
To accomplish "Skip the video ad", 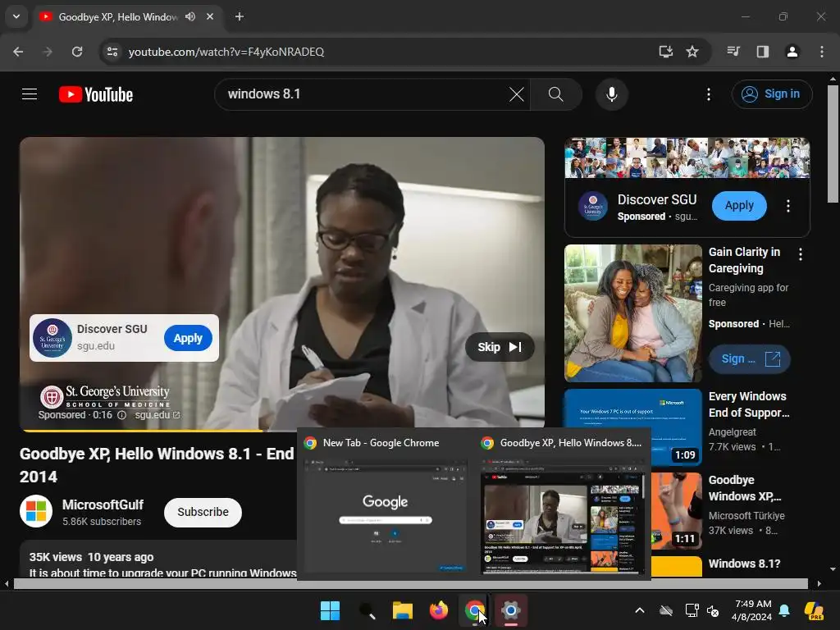I will click(x=500, y=347).
